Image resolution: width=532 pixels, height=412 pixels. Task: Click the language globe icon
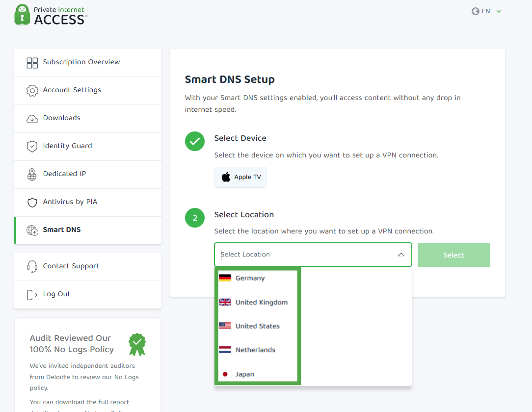click(x=476, y=11)
